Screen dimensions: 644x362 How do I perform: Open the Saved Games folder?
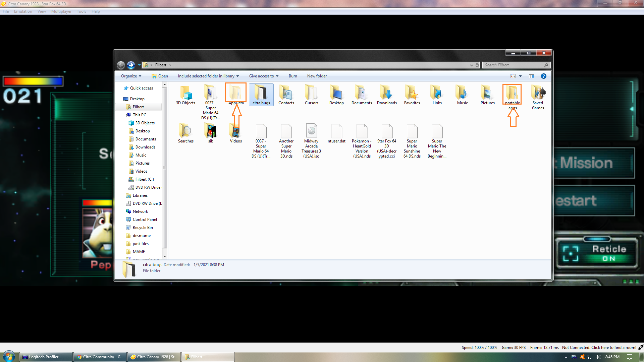(x=538, y=97)
